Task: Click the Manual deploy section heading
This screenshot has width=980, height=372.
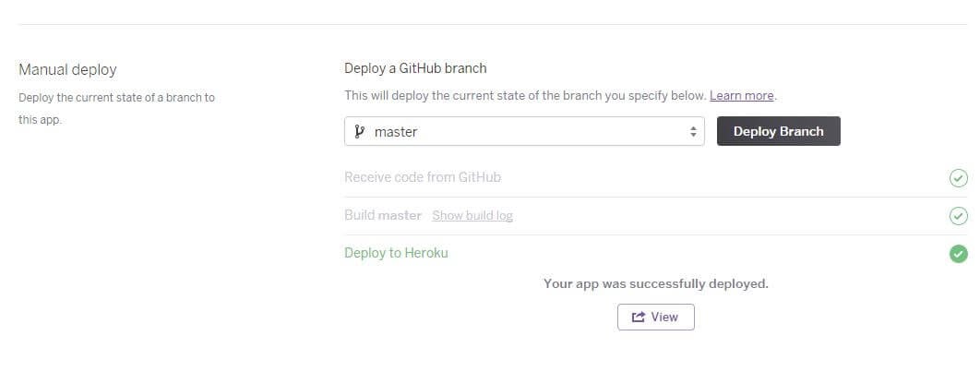Action: tap(67, 69)
